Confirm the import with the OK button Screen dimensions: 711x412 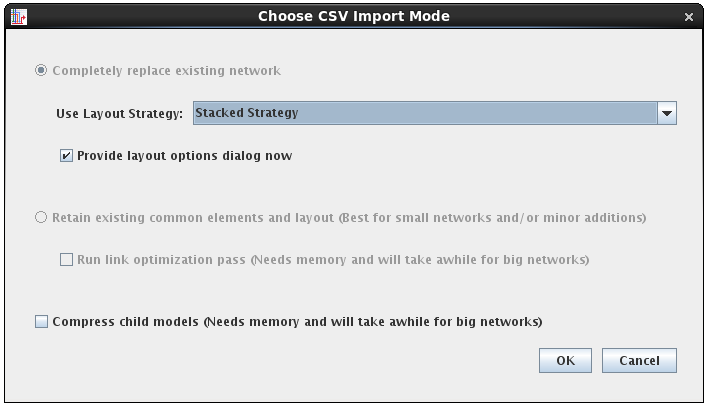565,360
